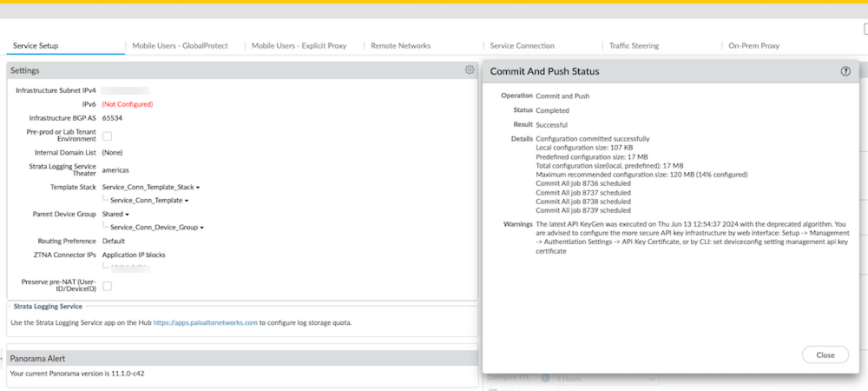This screenshot has width=868, height=391.
Task: Click the help icon in Commit And Push Status
Action: click(x=845, y=71)
